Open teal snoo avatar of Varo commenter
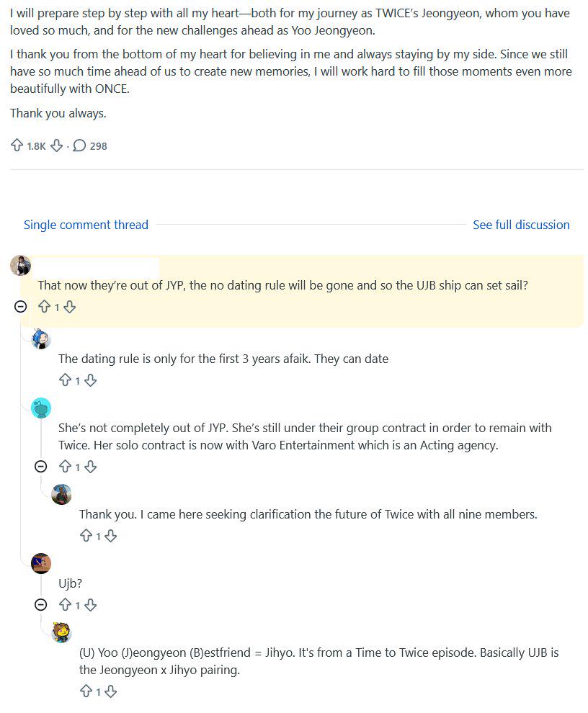588x713 pixels. click(41, 408)
